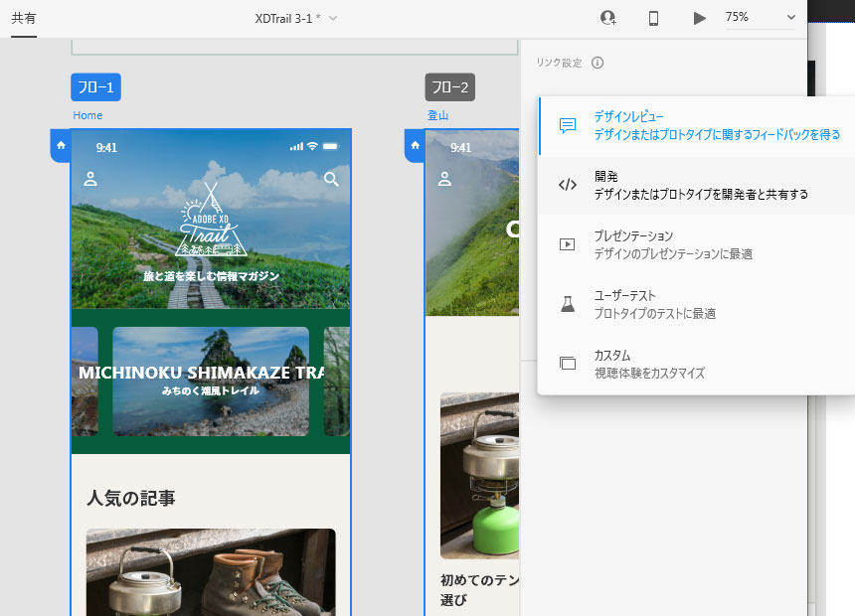Switch to the 共有 mode tab
Screen dimensions: 855x616
pos(24,18)
